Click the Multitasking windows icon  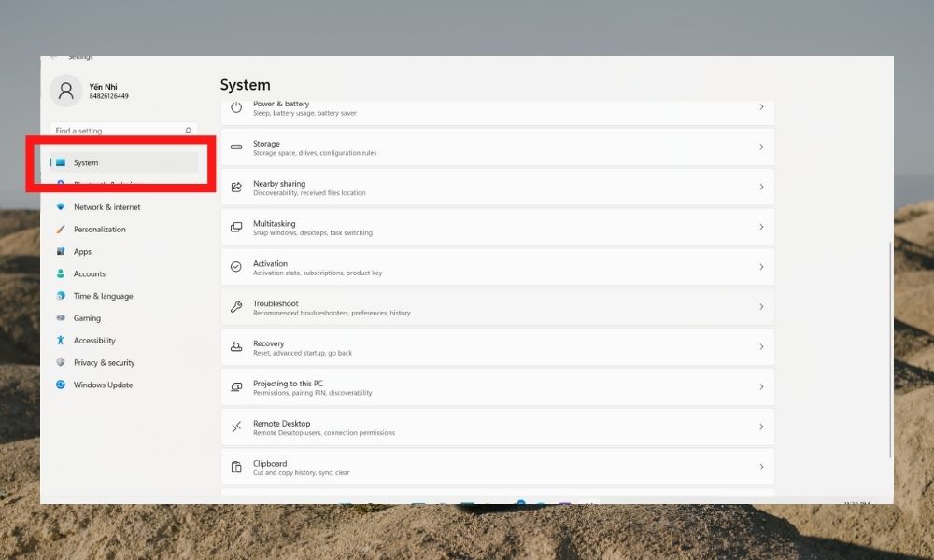[235, 227]
